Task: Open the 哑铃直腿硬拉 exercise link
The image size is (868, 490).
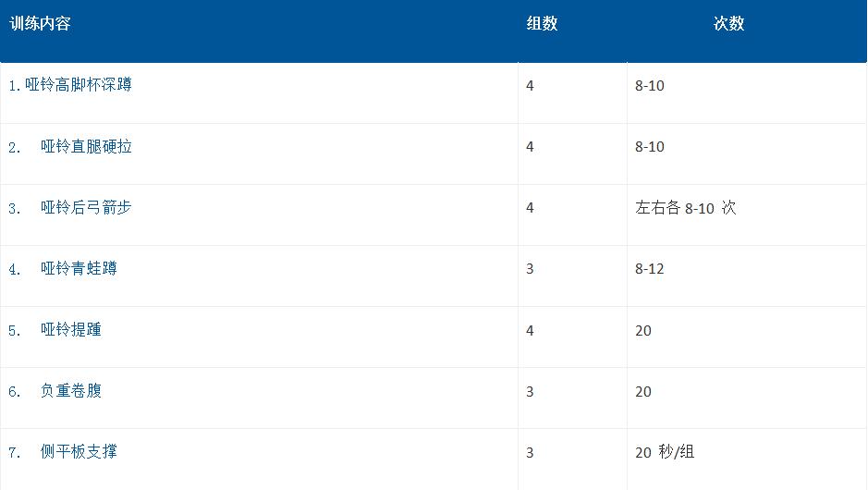Action: tap(86, 146)
